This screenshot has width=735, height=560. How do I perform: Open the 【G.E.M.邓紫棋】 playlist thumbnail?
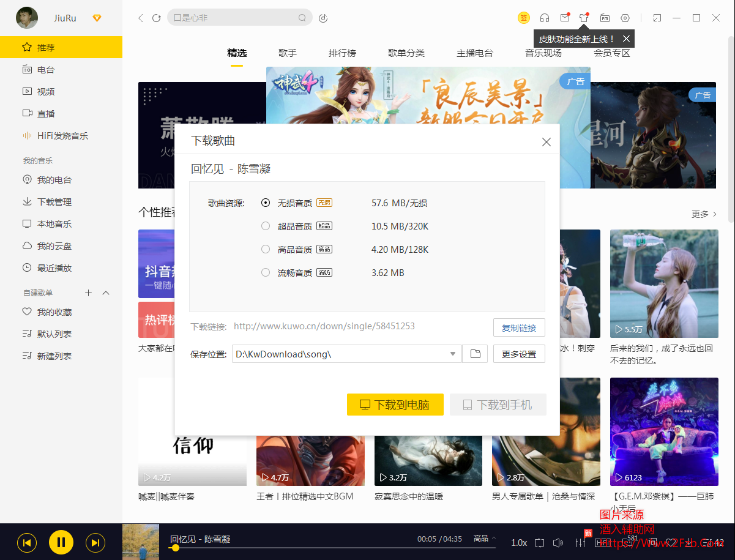[664, 432]
